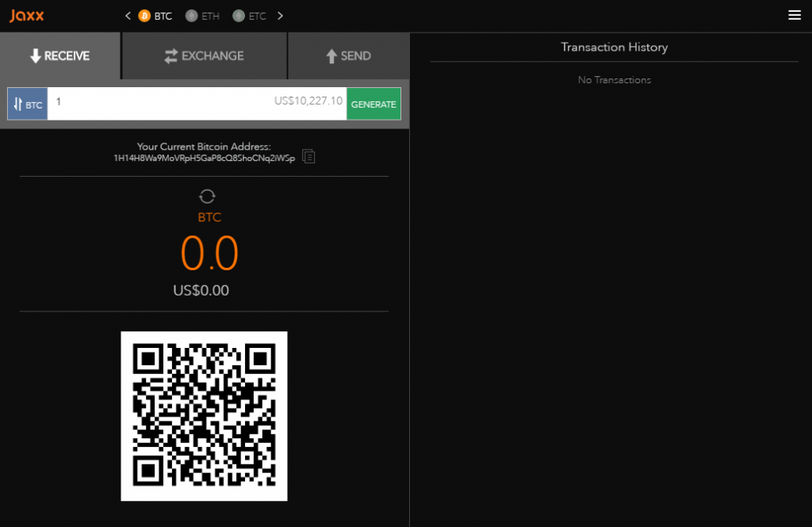Click the US$0.00 balance amount
The image size is (812, 527).
coord(201,290)
